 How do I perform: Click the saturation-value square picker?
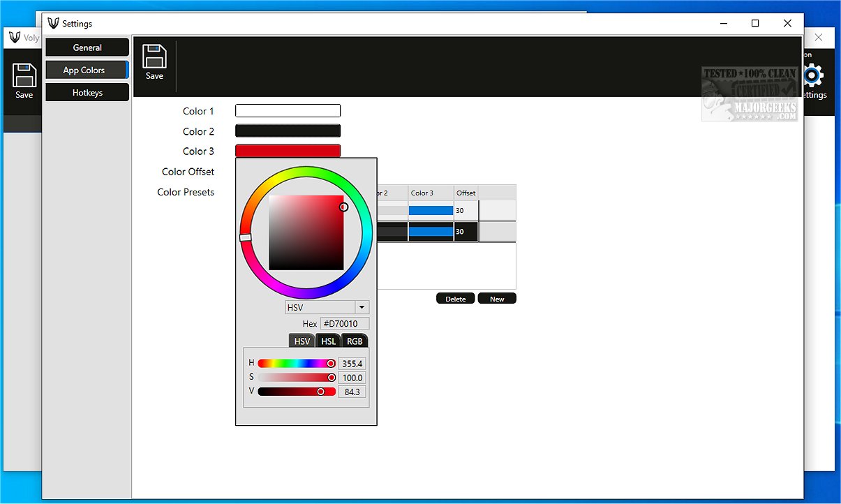pos(306,232)
